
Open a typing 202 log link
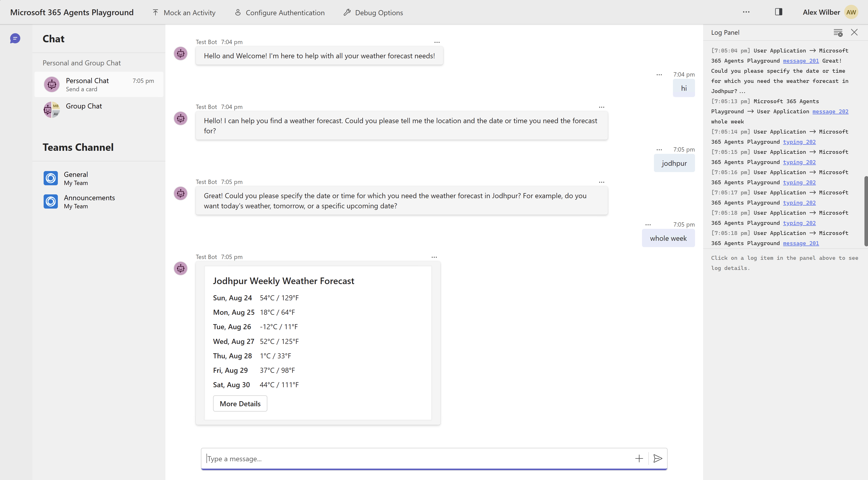coord(799,142)
